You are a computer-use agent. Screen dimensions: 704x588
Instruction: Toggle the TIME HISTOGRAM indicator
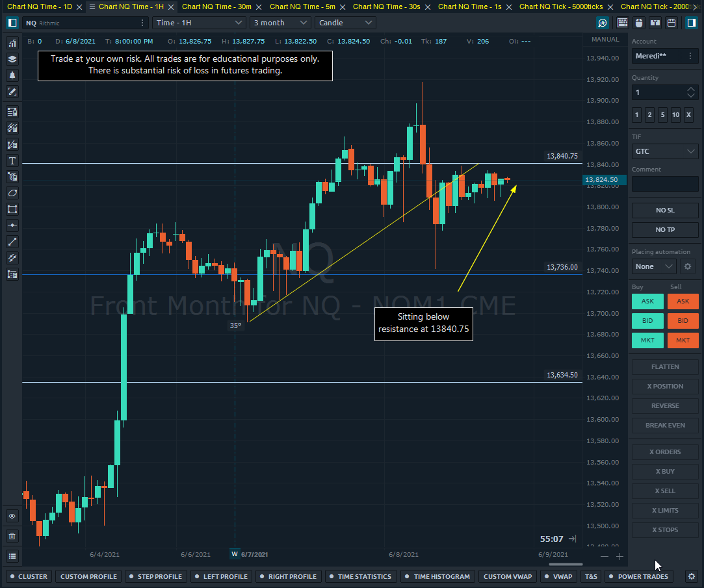(437, 576)
